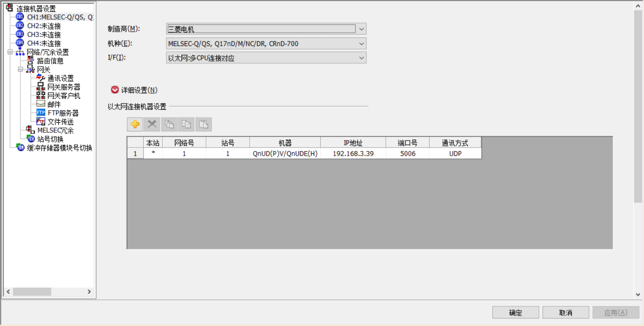Click the X delete-row icon

click(152, 124)
